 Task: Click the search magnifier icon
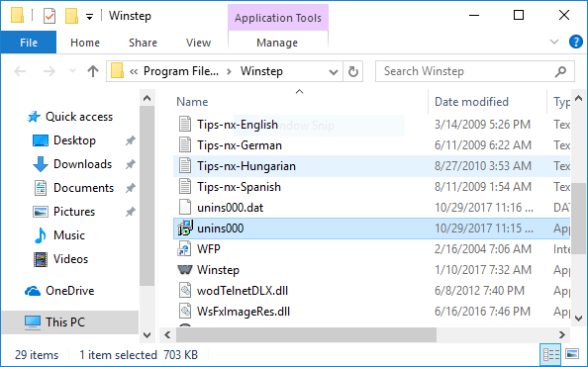coord(560,71)
